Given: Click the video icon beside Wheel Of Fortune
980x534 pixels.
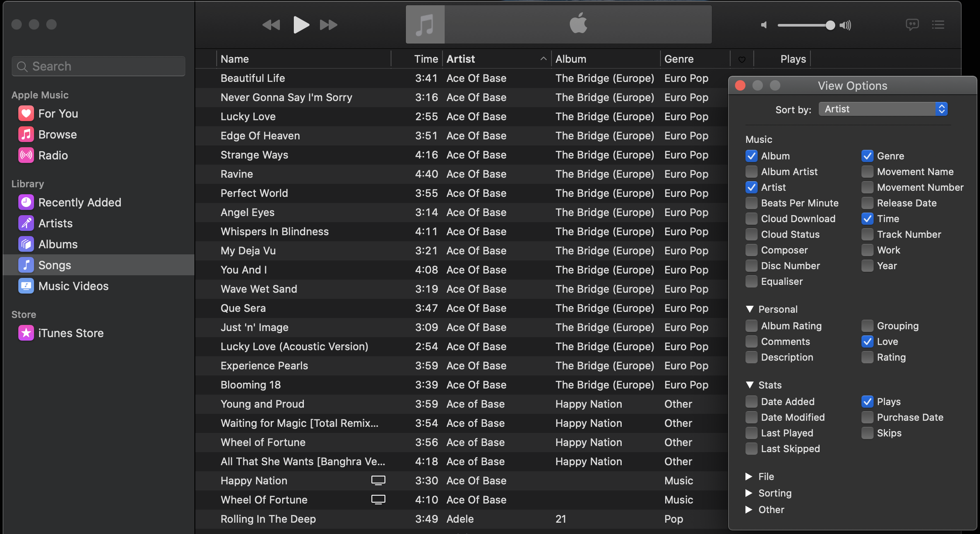Looking at the screenshot, I should pos(378,500).
